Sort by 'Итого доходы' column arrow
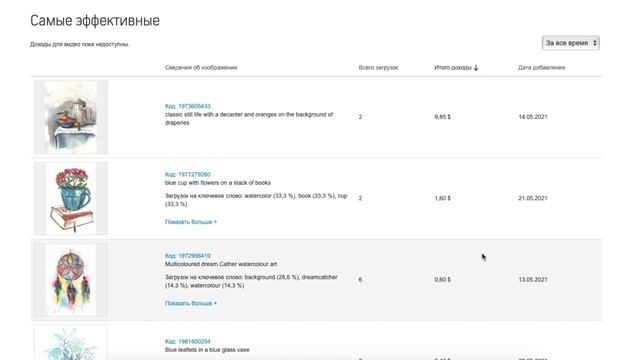 click(476, 68)
